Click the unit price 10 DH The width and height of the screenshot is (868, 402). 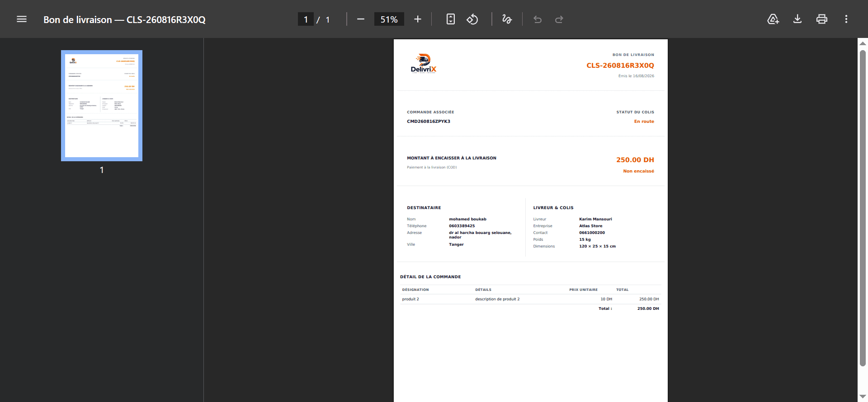[606, 299]
